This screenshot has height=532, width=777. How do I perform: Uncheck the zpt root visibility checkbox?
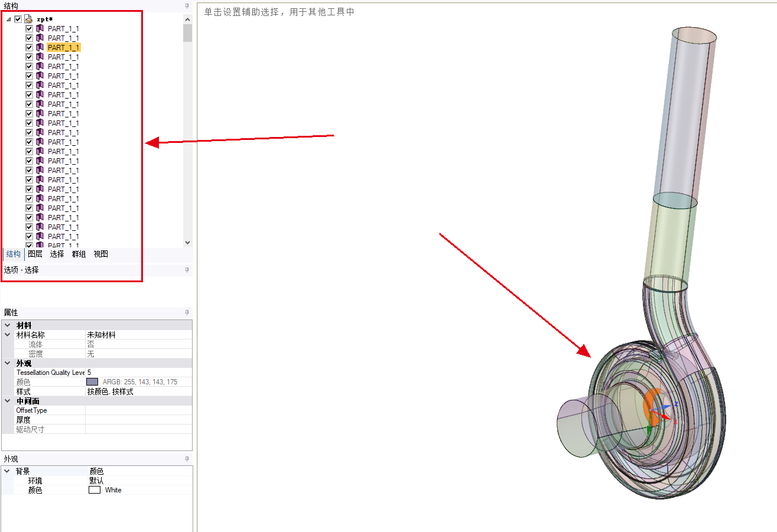click(x=18, y=19)
